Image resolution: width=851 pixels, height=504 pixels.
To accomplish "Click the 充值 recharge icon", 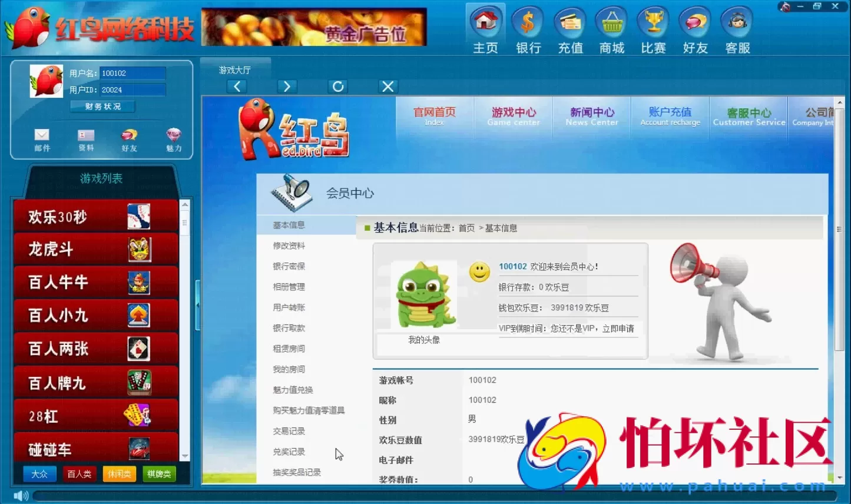I will [569, 26].
